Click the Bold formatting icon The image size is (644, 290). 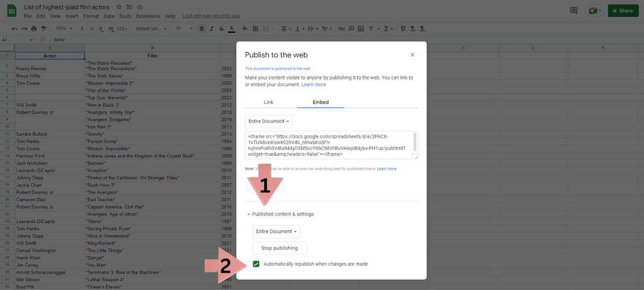point(202,28)
